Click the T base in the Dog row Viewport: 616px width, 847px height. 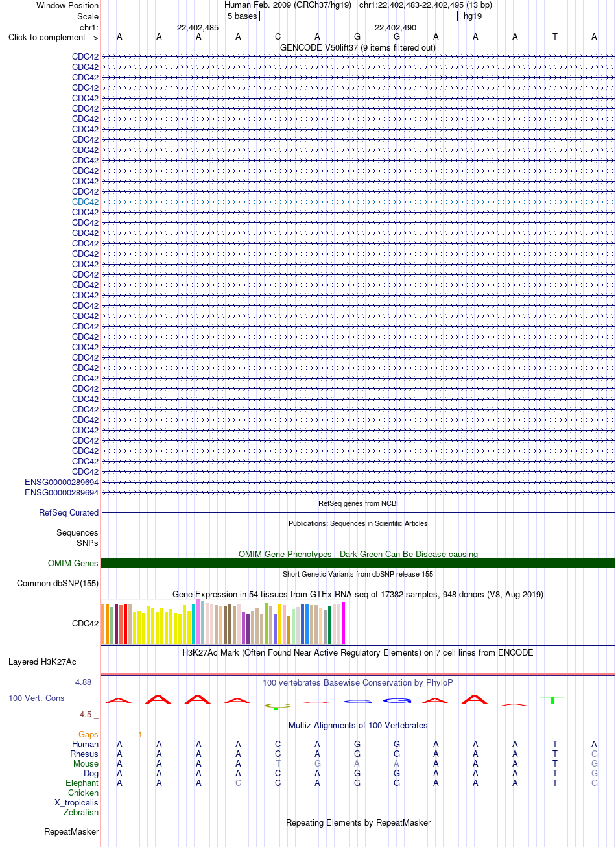tap(554, 773)
